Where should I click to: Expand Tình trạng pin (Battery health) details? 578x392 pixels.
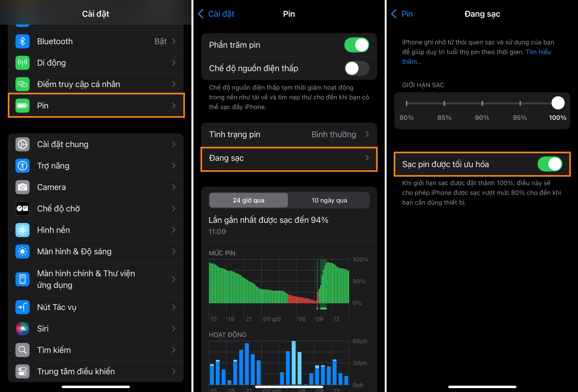pyautogui.click(x=289, y=135)
